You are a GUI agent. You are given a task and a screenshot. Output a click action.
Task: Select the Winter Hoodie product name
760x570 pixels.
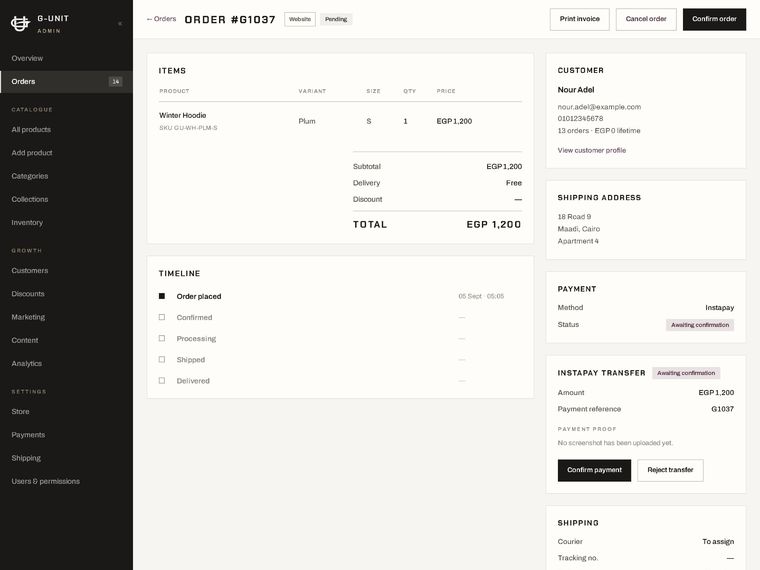point(183,115)
